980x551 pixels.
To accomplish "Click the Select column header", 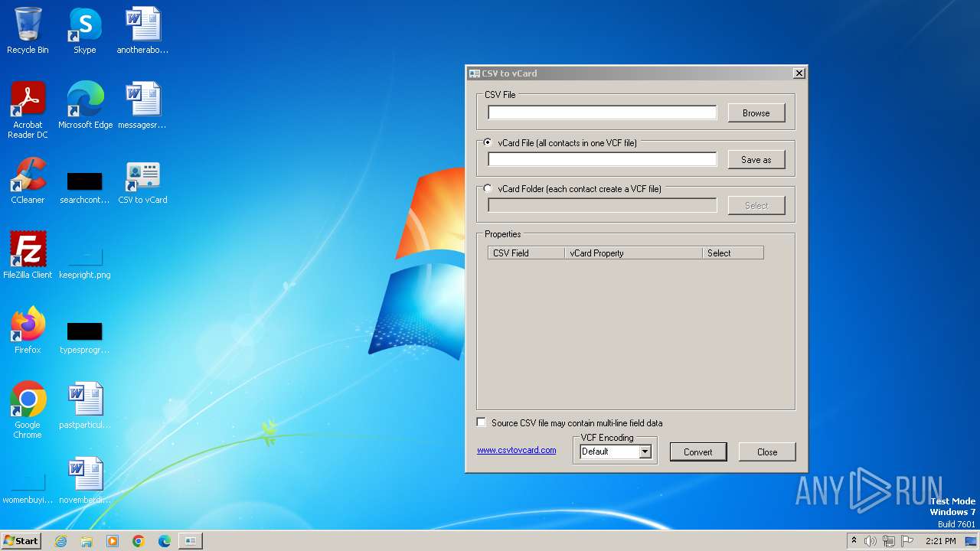I will pos(733,253).
